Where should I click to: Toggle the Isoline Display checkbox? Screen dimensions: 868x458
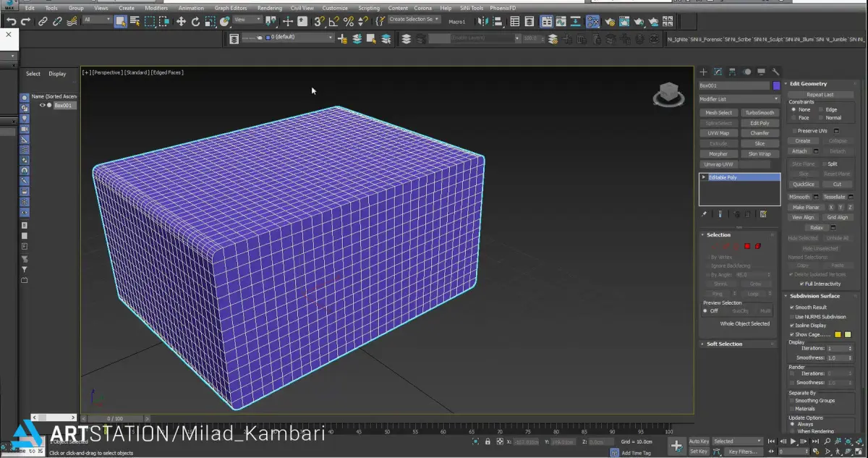792,326
